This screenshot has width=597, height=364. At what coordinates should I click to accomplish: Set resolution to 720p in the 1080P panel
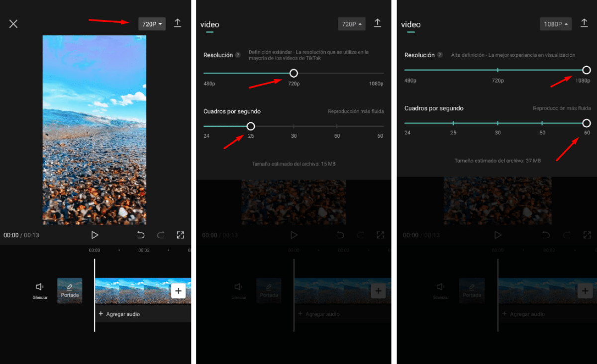click(x=497, y=81)
